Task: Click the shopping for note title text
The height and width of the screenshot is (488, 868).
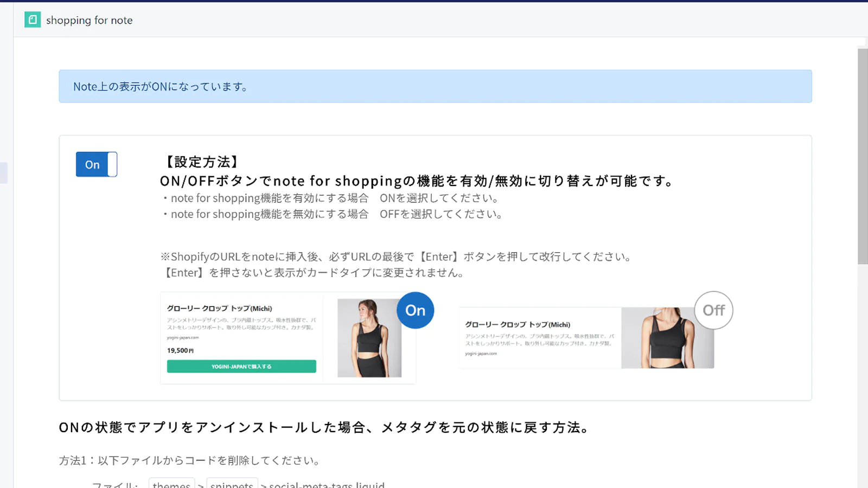Action: click(x=90, y=20)
